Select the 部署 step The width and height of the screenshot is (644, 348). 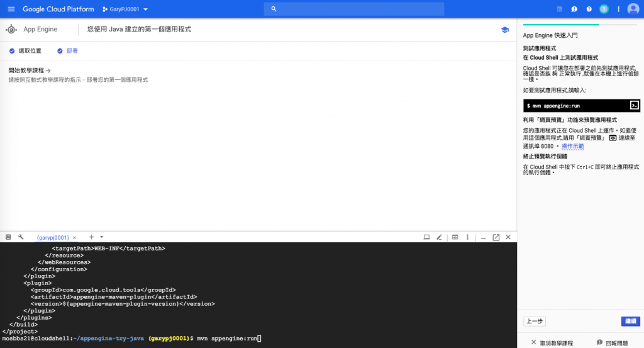point(67,51)
